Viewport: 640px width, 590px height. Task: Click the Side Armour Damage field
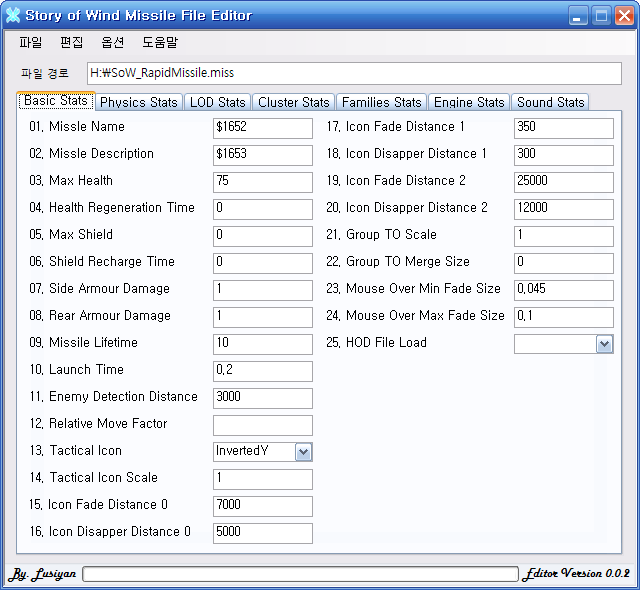263,290
